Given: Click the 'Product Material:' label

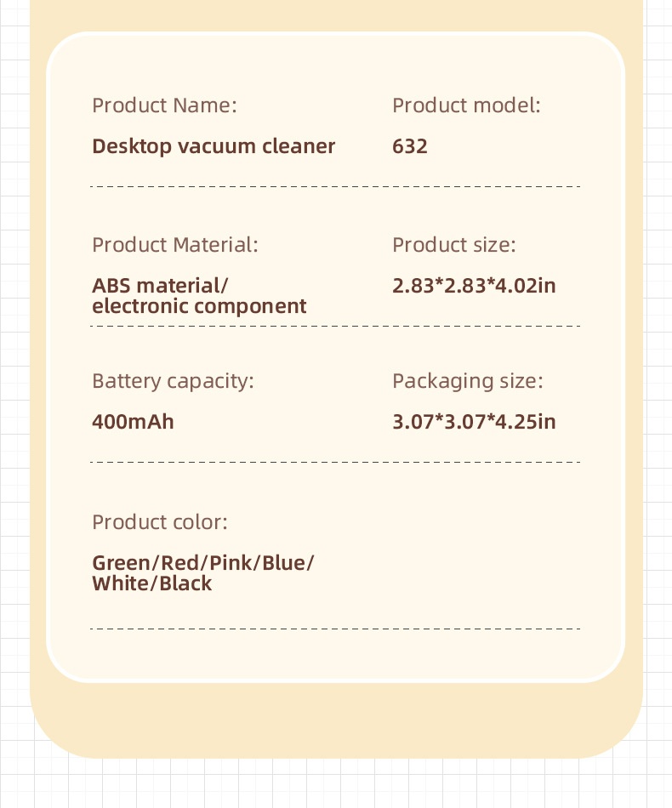Looking at the screenshot, I should [174, 245].
